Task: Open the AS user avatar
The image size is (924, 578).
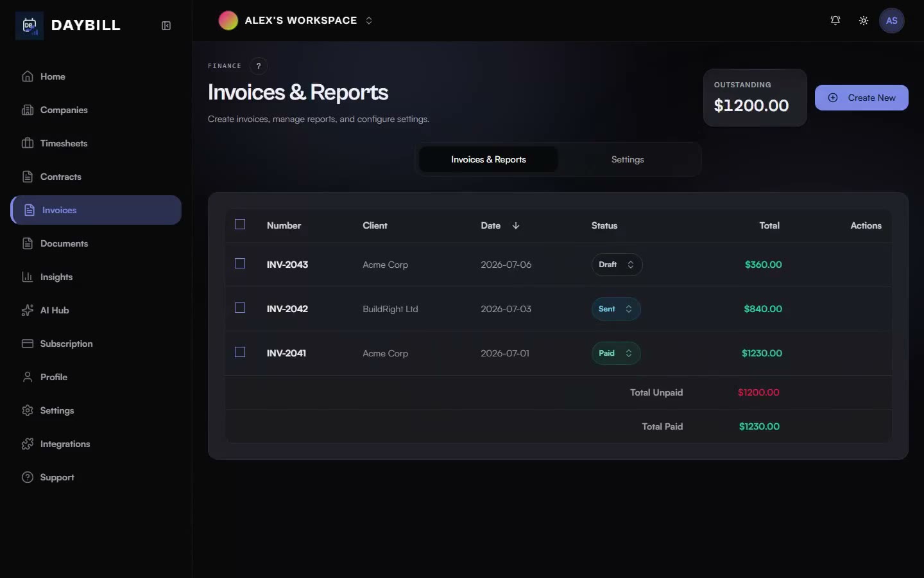Action: click(x=891, y=21)
